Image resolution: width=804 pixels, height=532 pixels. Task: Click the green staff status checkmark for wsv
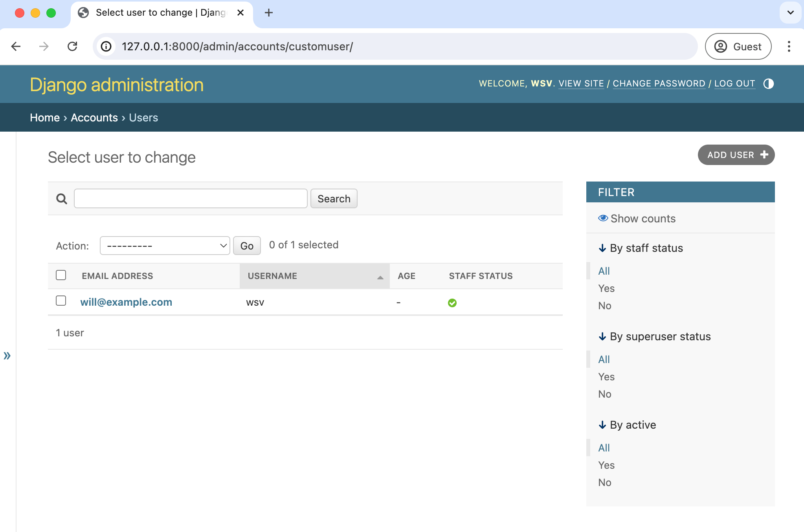point(452,303)
